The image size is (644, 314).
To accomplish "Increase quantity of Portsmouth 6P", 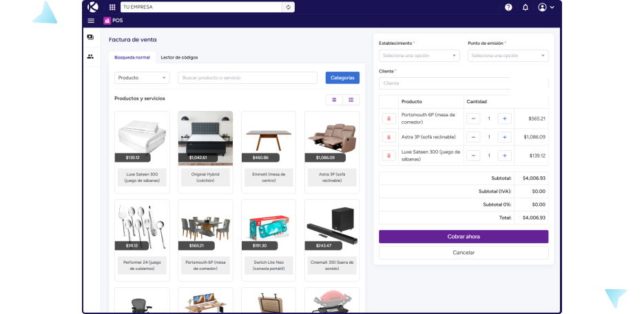I will pos(504,118).
